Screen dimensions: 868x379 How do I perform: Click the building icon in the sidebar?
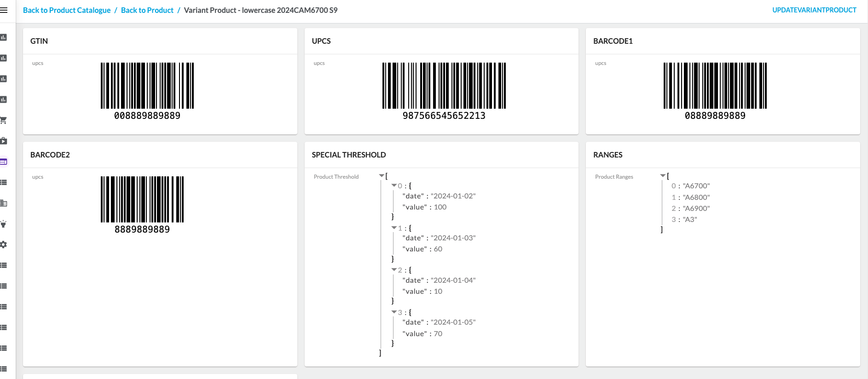(x=4, y=203)
